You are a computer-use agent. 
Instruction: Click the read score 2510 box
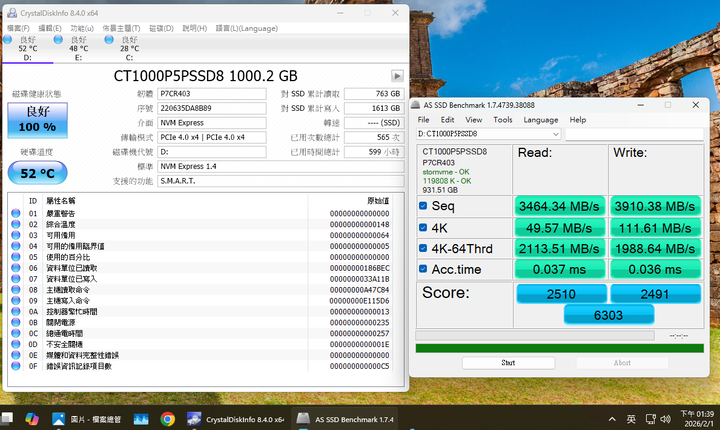[561, 294]
